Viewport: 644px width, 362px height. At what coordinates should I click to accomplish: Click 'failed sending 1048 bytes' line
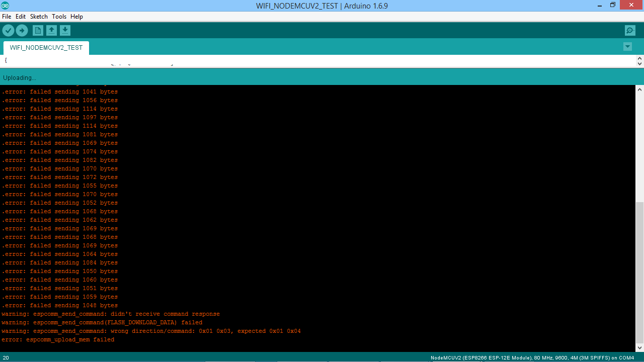pos(59,306)
